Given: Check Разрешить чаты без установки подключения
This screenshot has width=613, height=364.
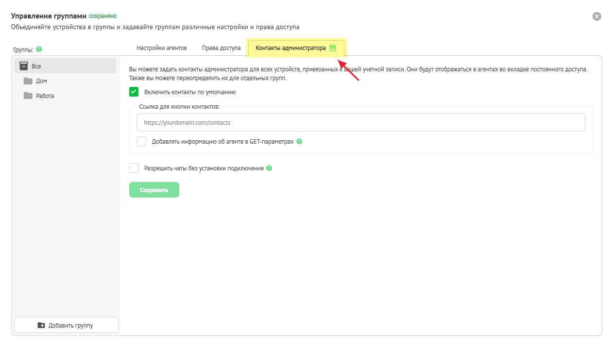Looking at the screenshot, I should click(134, 168).
